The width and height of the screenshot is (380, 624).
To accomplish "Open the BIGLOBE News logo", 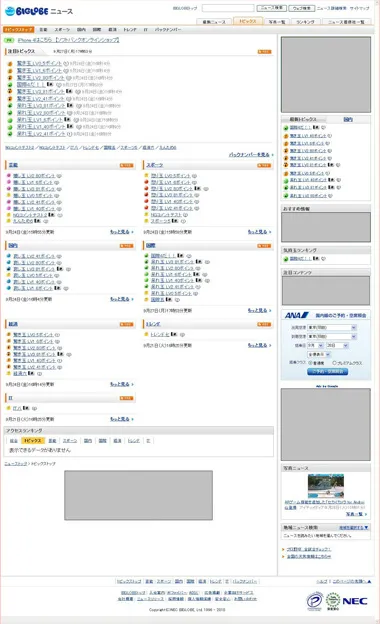I will click(x=39, y=11).
